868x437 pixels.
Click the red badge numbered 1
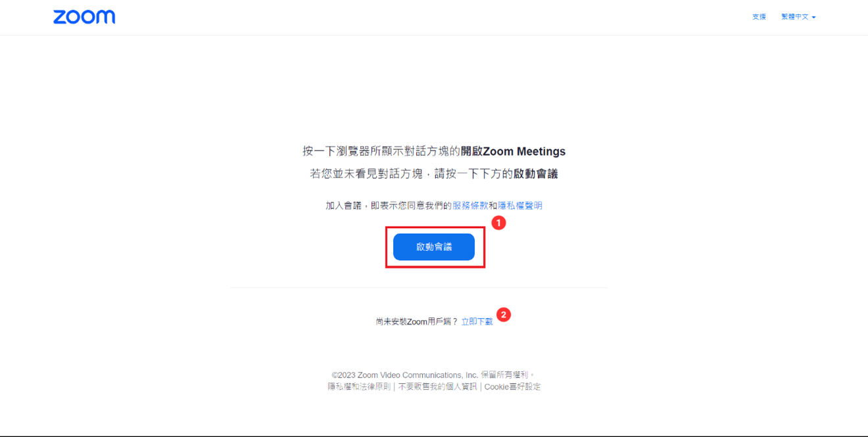[499, 223]
